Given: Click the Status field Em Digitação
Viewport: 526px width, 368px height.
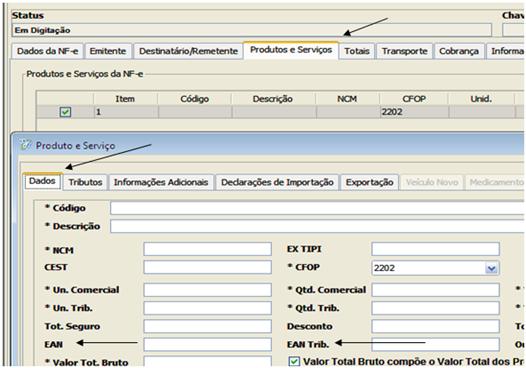Looking at the screenshot, I should tap(252, 30).
